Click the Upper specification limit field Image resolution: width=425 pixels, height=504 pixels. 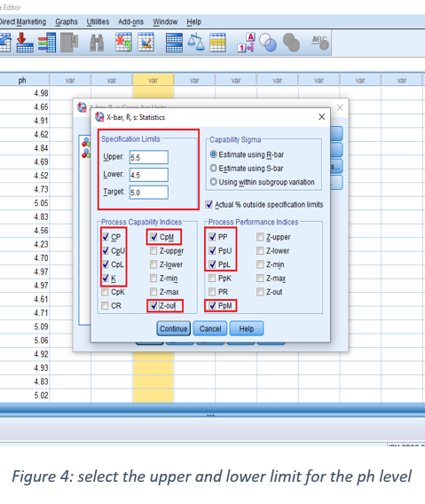point(149,157)
